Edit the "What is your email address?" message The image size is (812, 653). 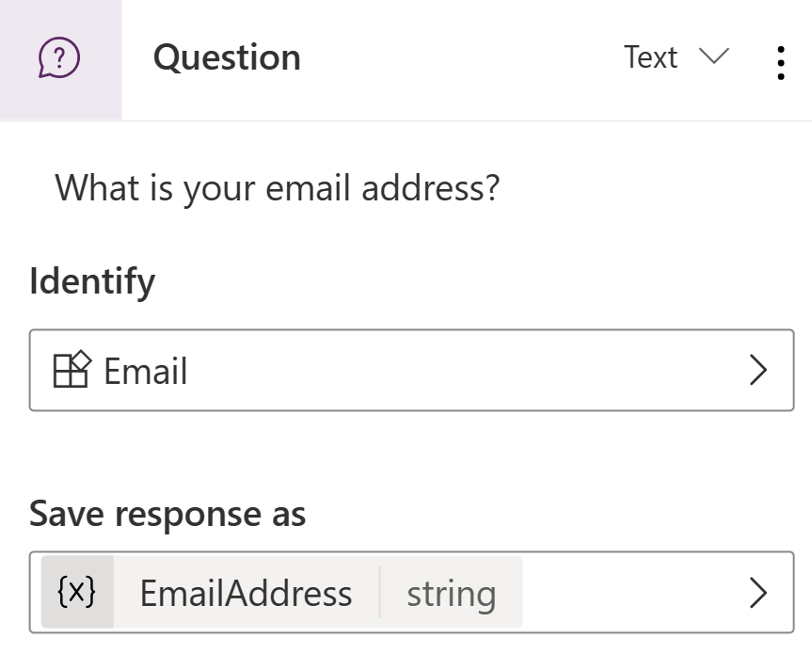click(x=278, y=188)
